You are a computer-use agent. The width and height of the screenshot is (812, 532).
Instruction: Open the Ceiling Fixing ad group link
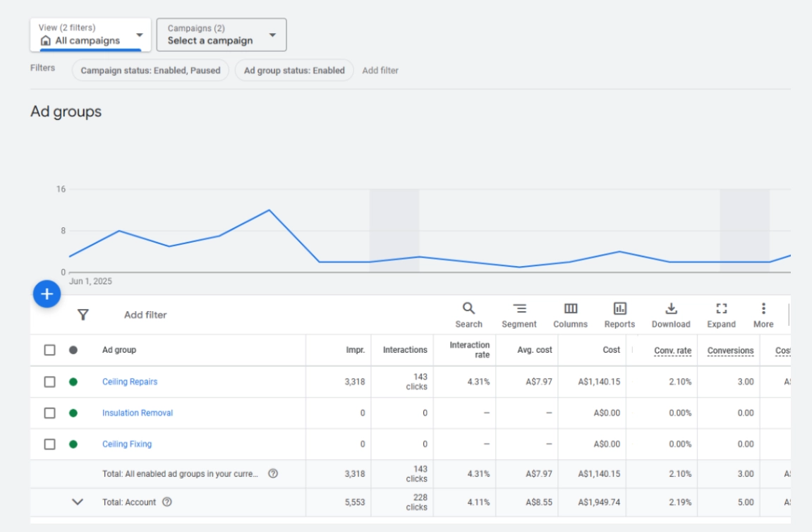(127, 444)
